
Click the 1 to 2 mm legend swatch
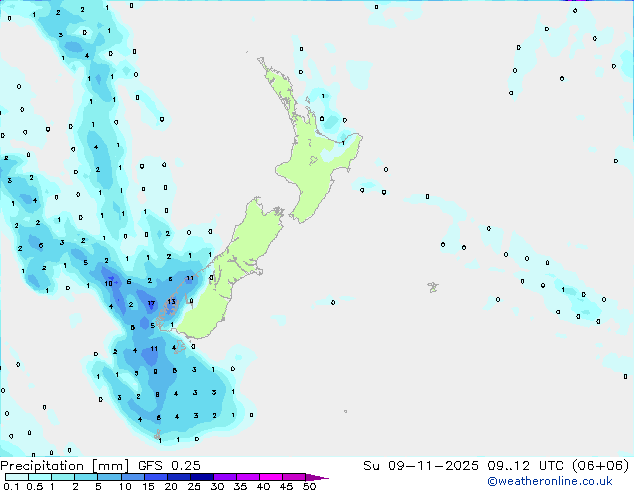click(63, 477)
